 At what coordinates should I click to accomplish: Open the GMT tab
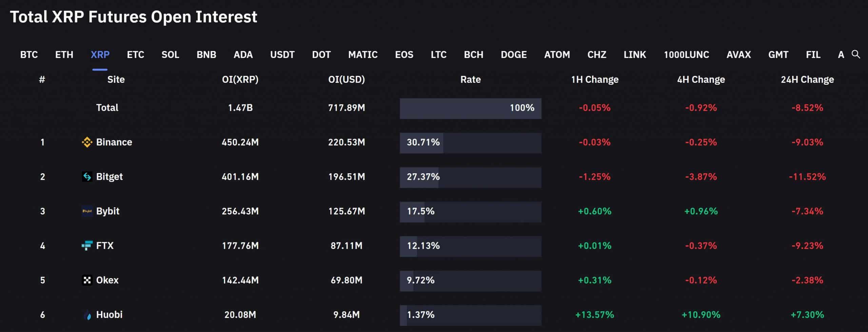point(778,55)
